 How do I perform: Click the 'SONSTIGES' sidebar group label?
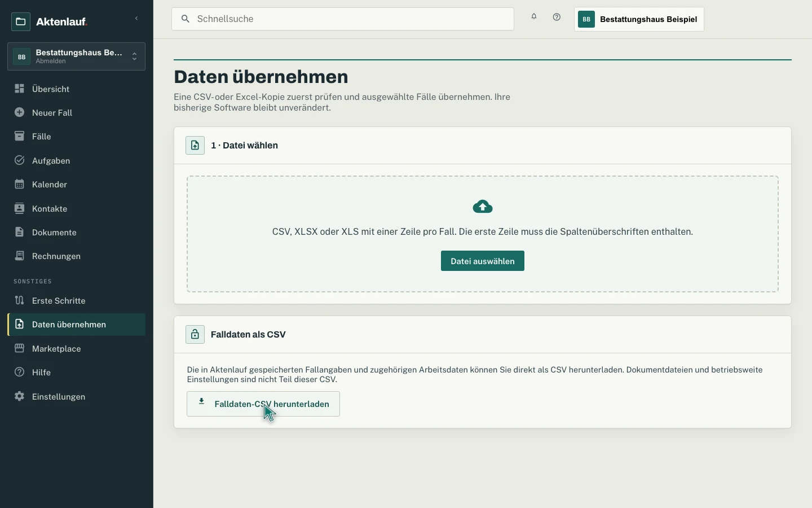(33, 281)
